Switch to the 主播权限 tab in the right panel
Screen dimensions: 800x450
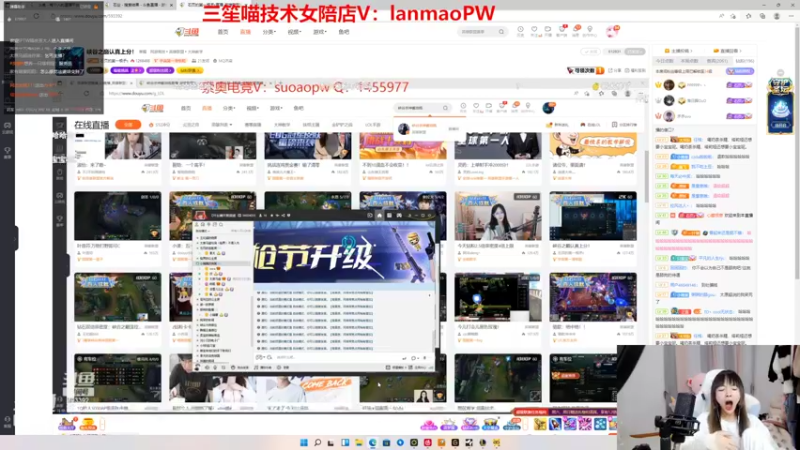679,51
